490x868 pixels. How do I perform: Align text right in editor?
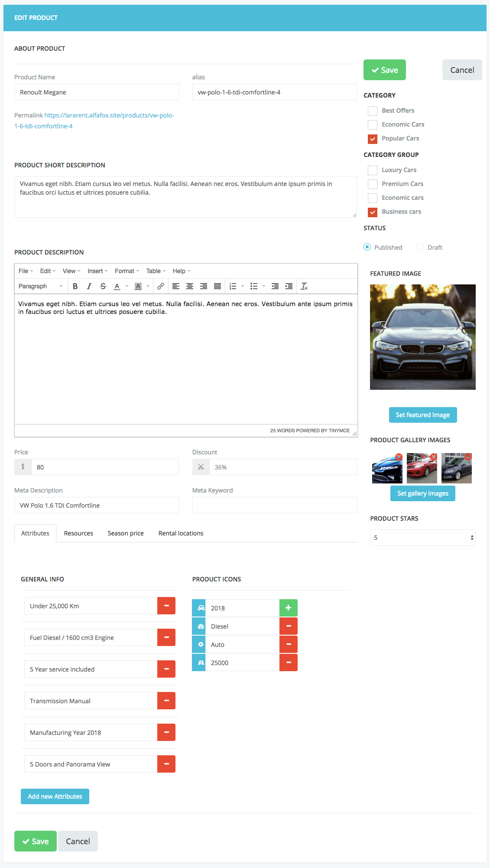pyautogui.click(x=204, y=286)
